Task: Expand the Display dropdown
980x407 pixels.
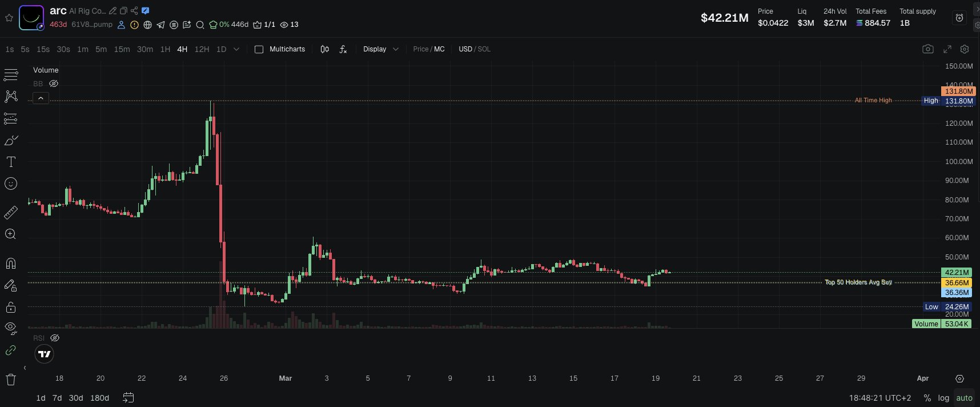Action: (x=380, y=49)
